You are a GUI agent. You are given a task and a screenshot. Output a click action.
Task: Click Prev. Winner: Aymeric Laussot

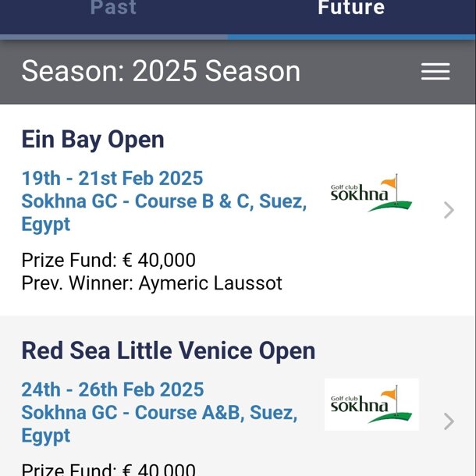151,282
